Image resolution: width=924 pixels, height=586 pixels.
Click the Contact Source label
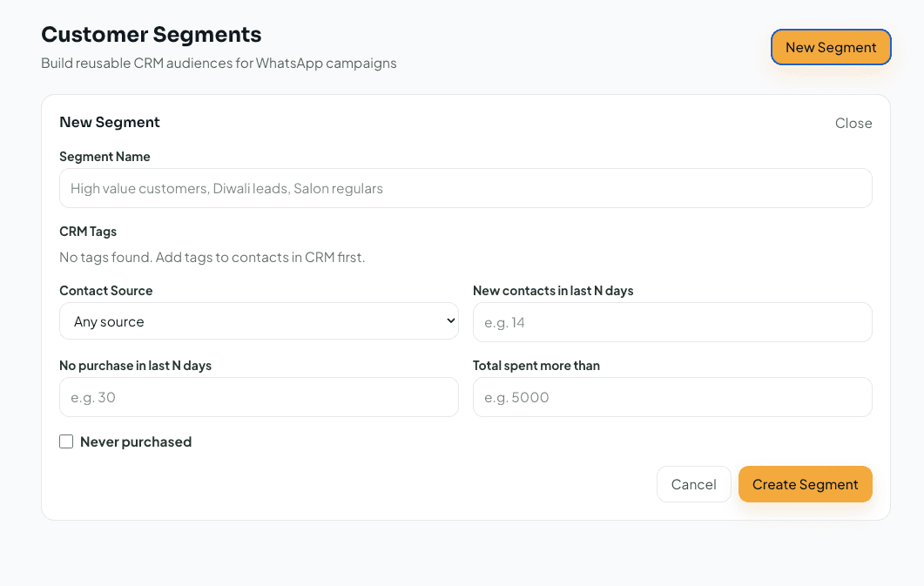tap(106, 290)
